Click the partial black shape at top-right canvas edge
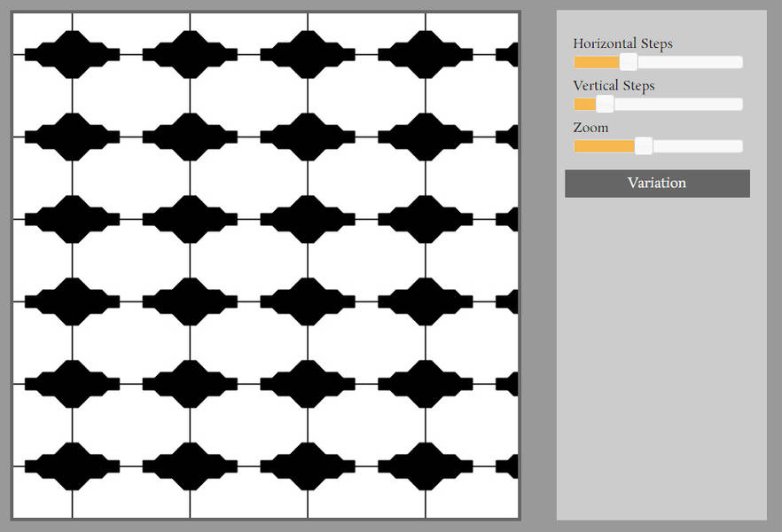 pos(508,55)
